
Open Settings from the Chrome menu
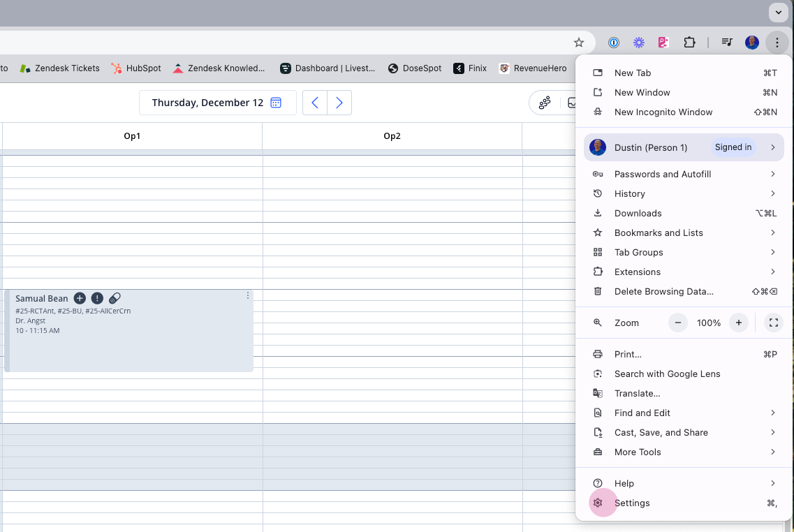click(x=684, y=503)
